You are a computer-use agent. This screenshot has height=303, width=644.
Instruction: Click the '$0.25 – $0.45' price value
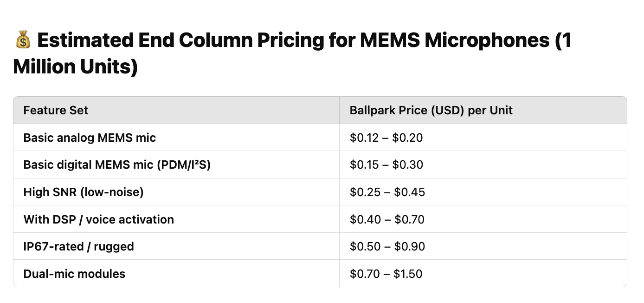click(387, 192)
